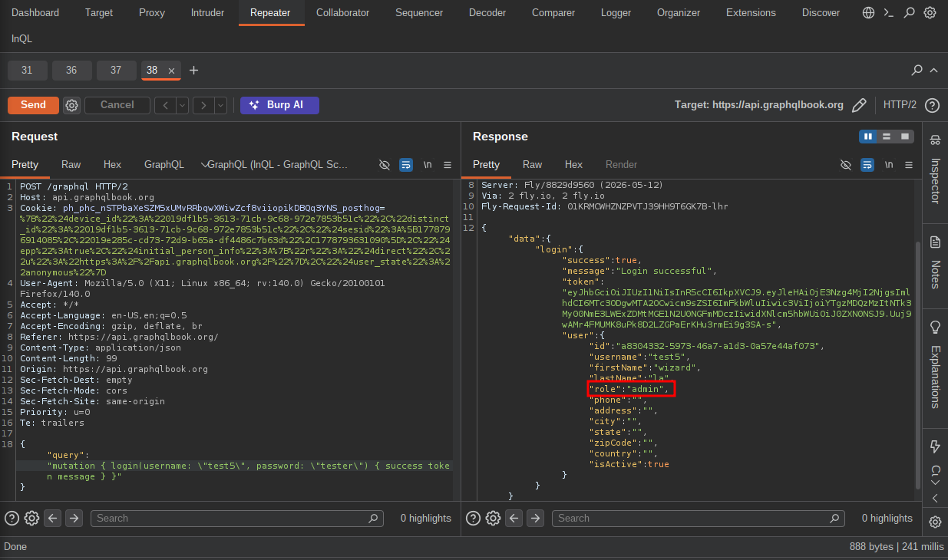Open the global proxy/network globe icon
The width and height of the screenshot is (948, 560).
pos(868,12)
